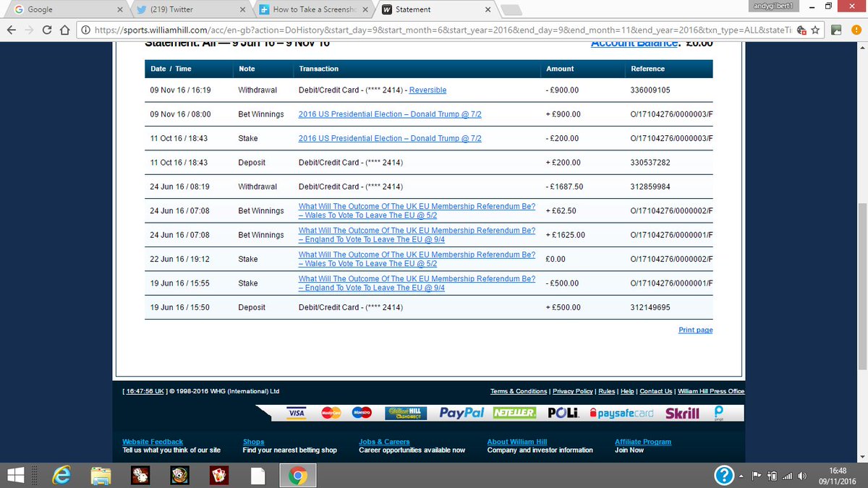
Task: Open the Windows Start button
Action: point(15,475)
